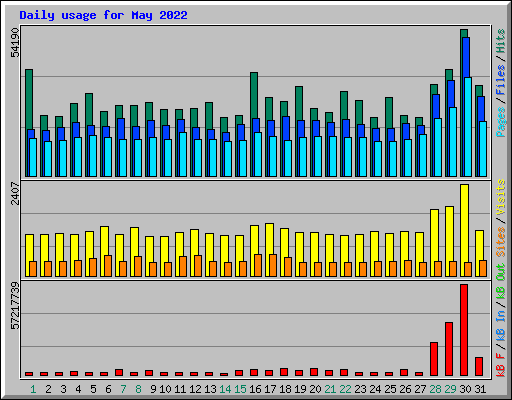Select day 27 on the x-axis
This screenshot has width=512, height=400.
(x=420, y=389)
